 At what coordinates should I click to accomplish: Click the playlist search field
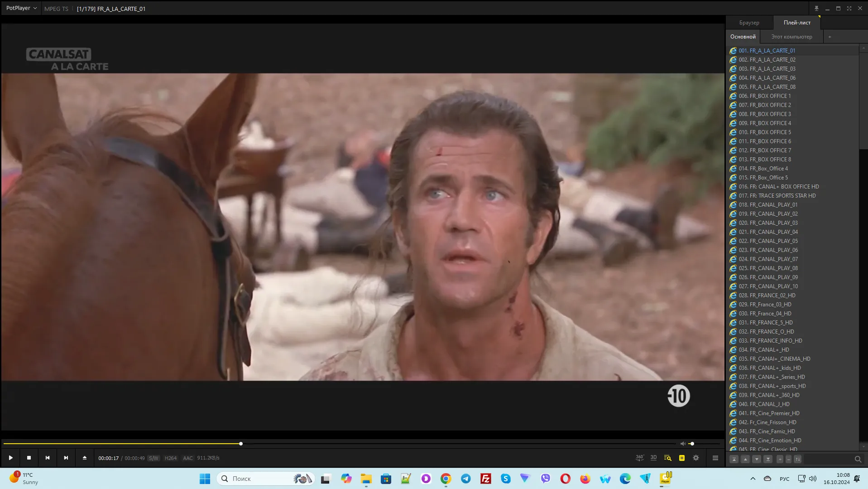829,459
